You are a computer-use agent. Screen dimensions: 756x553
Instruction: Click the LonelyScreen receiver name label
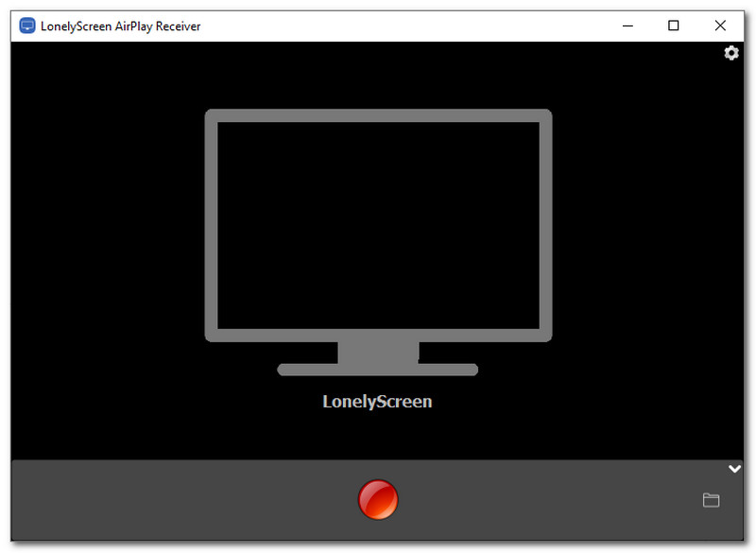[x=377, y=401]
